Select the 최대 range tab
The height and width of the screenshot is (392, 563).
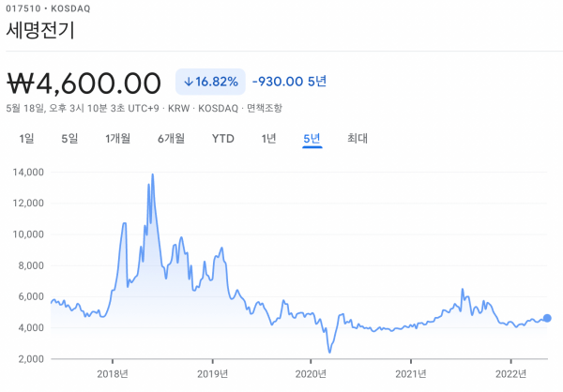coord(358,139)
